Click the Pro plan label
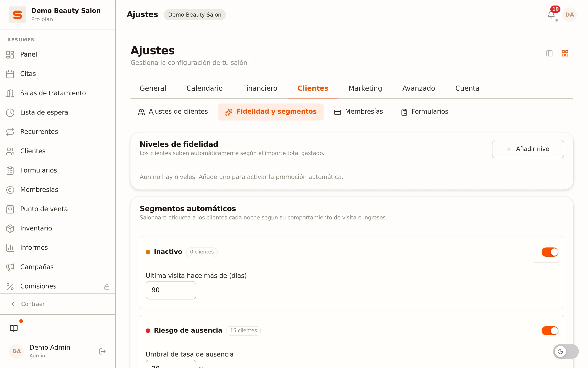 [42, 19]
